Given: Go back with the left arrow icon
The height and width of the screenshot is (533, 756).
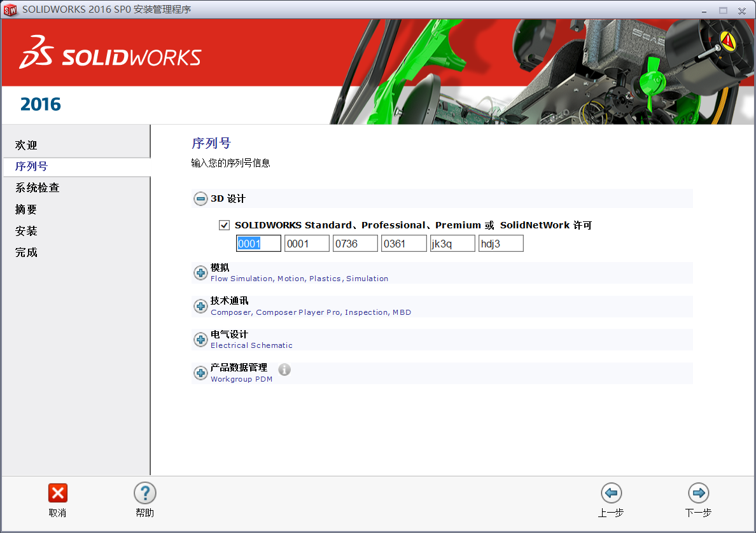Looking at the screenshot, I should 612,492.
